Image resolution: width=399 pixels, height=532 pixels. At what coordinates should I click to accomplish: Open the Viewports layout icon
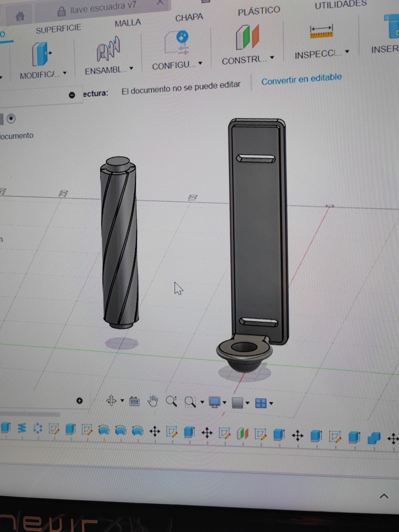pyautogui.click(x=261, y=403)
